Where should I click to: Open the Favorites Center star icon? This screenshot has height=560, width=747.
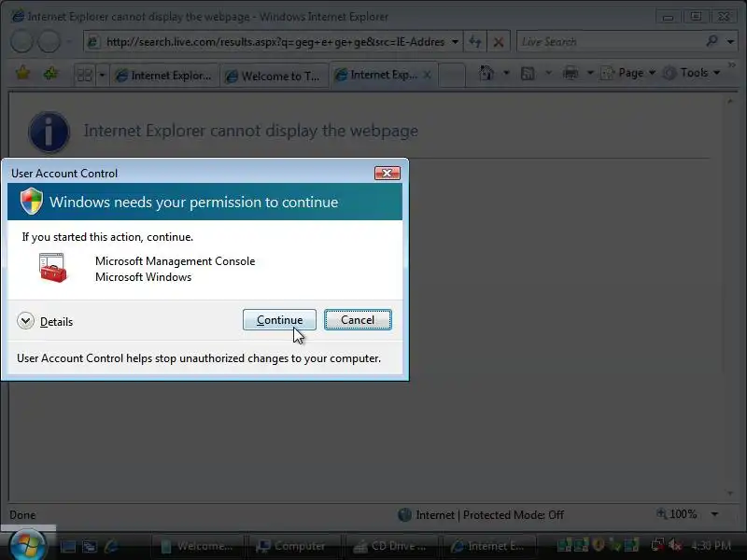(22, 74)
